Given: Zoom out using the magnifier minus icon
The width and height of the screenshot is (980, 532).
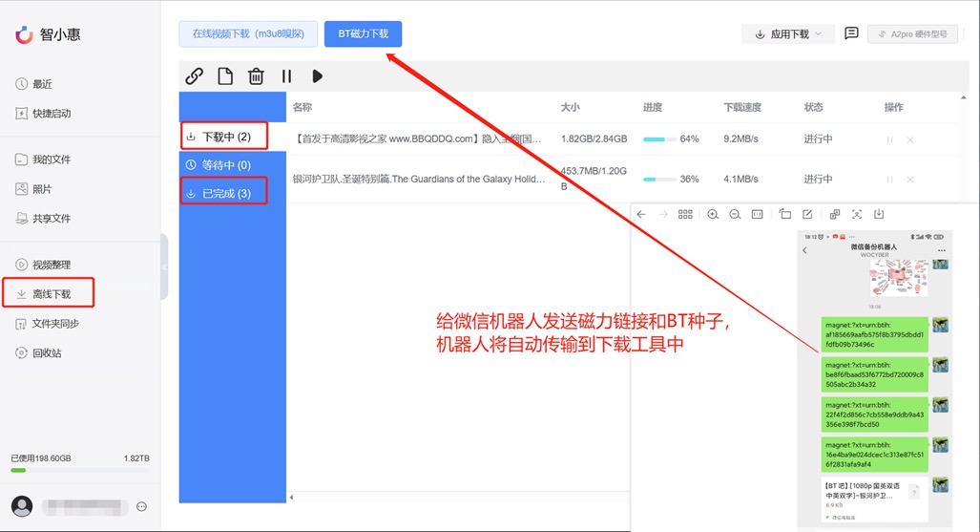Looking at the screenshot, I should coord(735,214).
